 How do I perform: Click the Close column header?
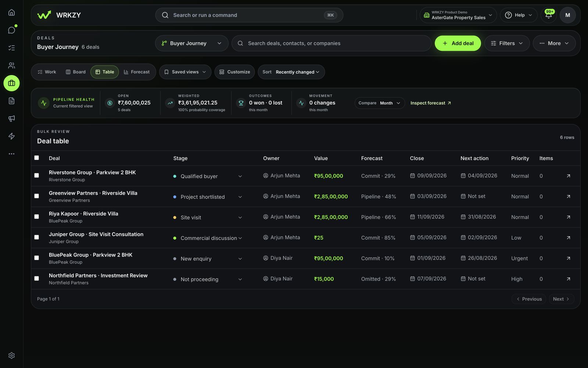[417, 158]
